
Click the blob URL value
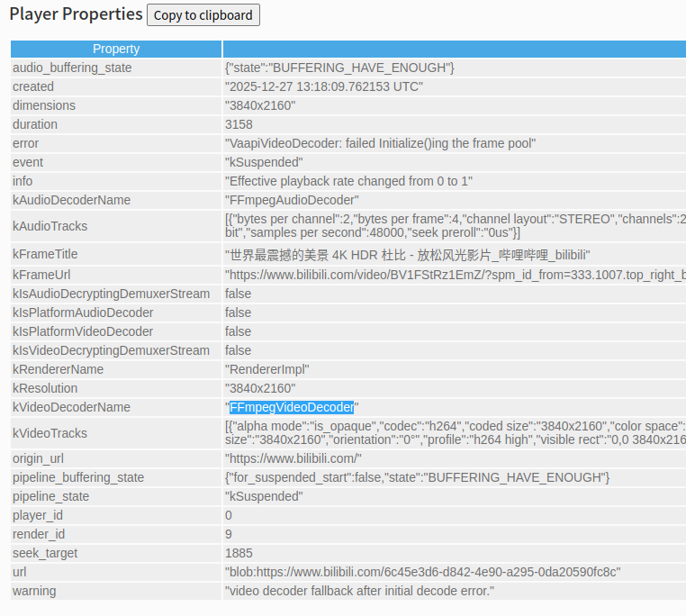[x=422, y=572]
